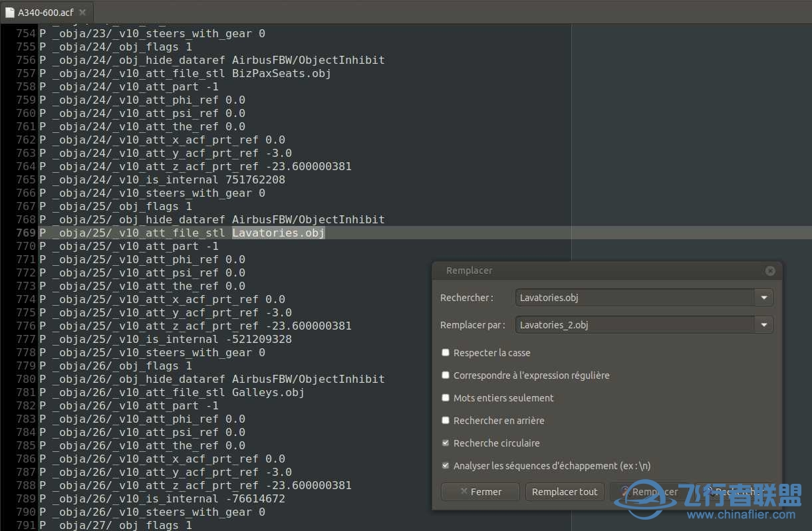Place cursor on Galleys.obj in line 781
This screenshot has width=812, height=531.
pos(268,393)
